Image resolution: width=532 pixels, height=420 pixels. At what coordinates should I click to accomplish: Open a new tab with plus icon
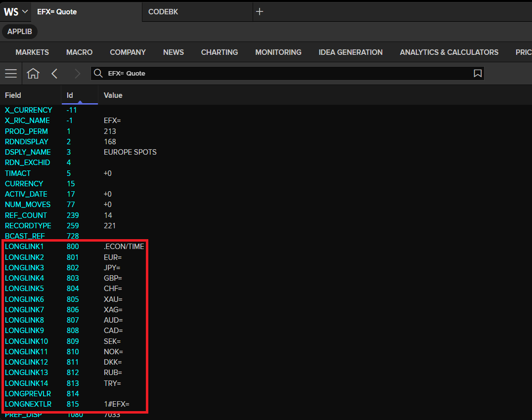(x=260, y=11)
